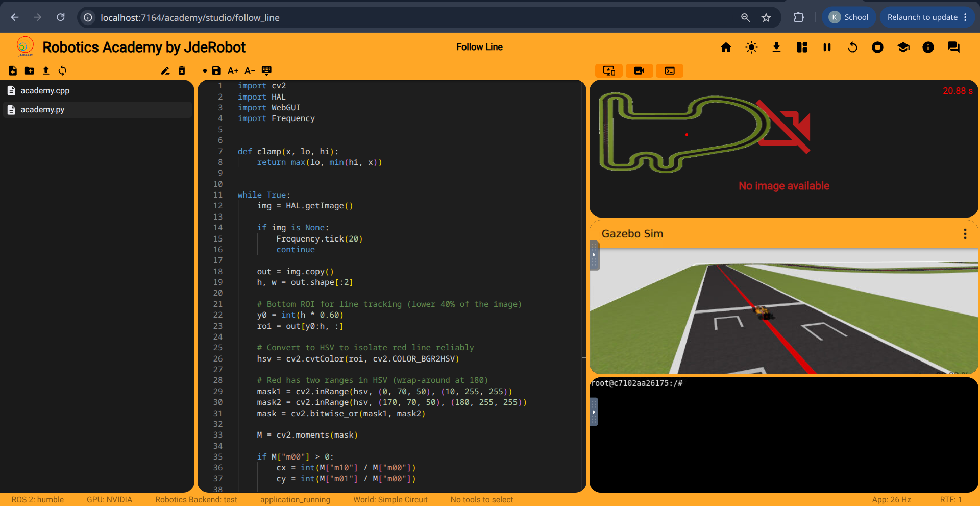The width and height of the screenshot is (980, 506).
Task: Open the exercise theory graduation cap icon
Action: 903,47
